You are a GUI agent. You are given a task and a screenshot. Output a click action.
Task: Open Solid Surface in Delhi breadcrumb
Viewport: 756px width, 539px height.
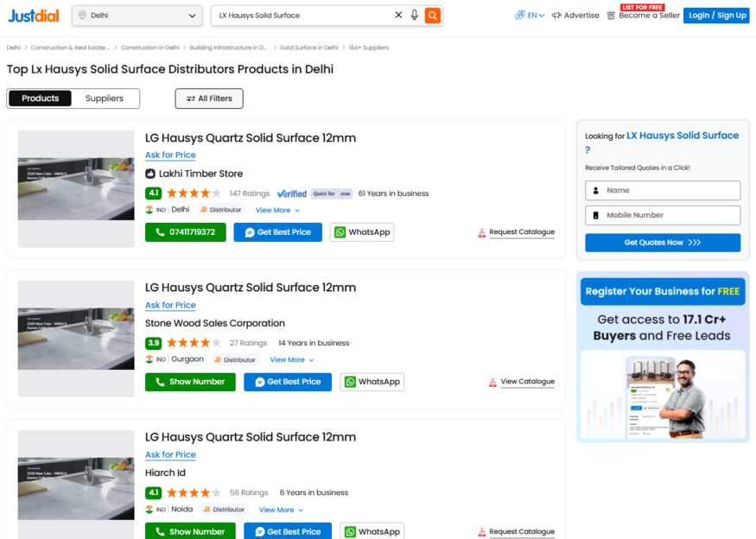point(309,48)
